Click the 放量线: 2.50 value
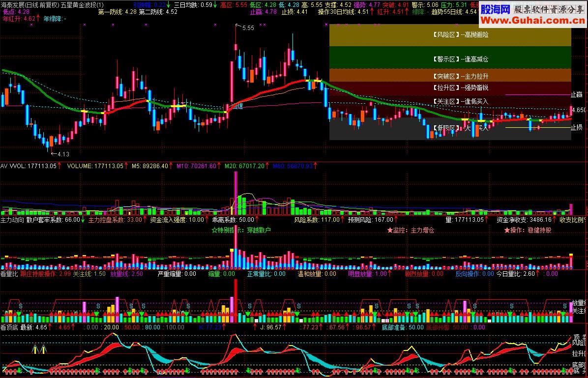The width and height of the screenshot is (588, 378). (x=126, y=273)
